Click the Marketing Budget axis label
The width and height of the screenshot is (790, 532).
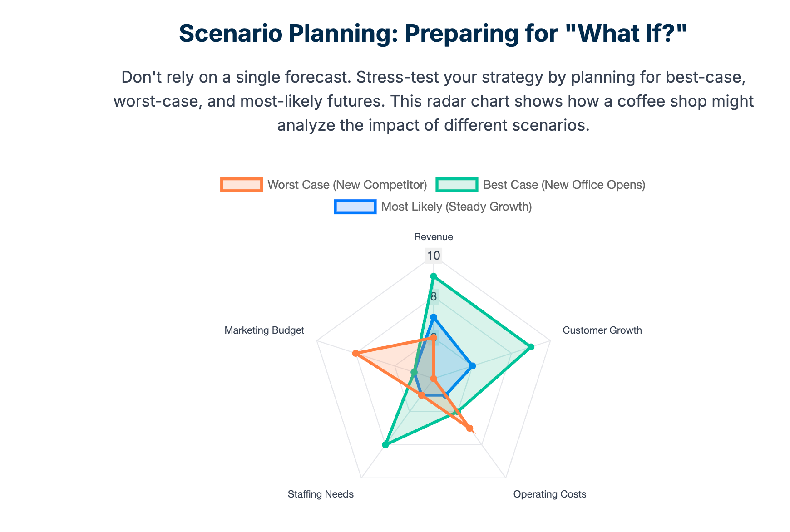point(264,330)
